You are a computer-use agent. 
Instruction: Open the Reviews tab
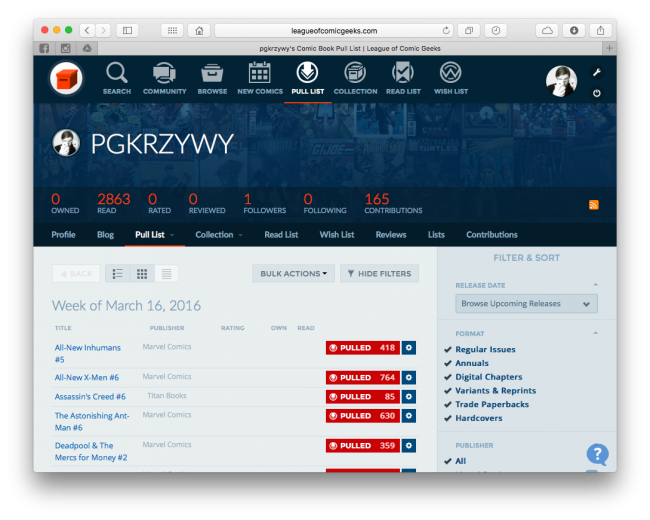pyautogui.click(x=391, y=235)
